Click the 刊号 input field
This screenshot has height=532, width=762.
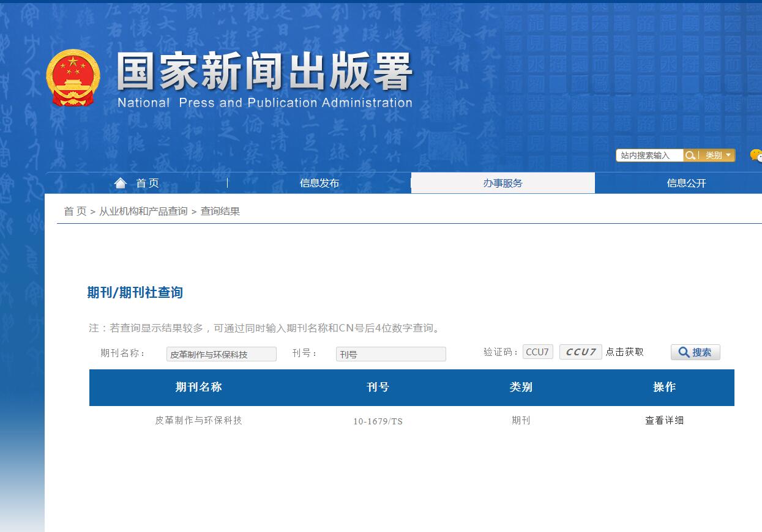390,353
